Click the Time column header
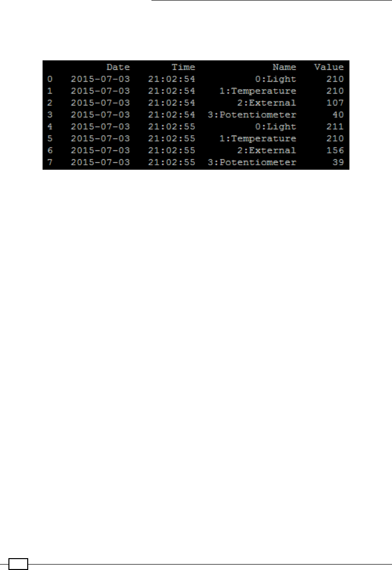Screen dimensions: 392x570 pyautogui.click(x=183, y=67)
